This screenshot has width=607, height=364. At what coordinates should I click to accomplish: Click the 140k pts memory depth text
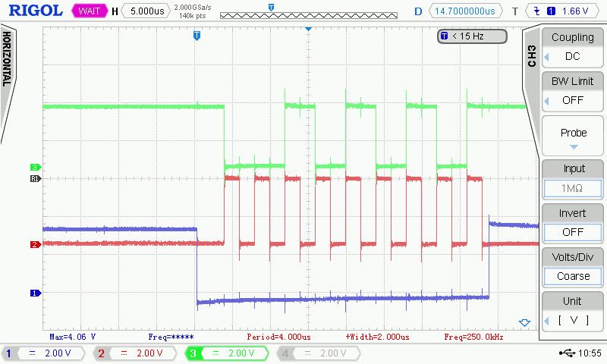pyautogui.click(x=193, y=16)
